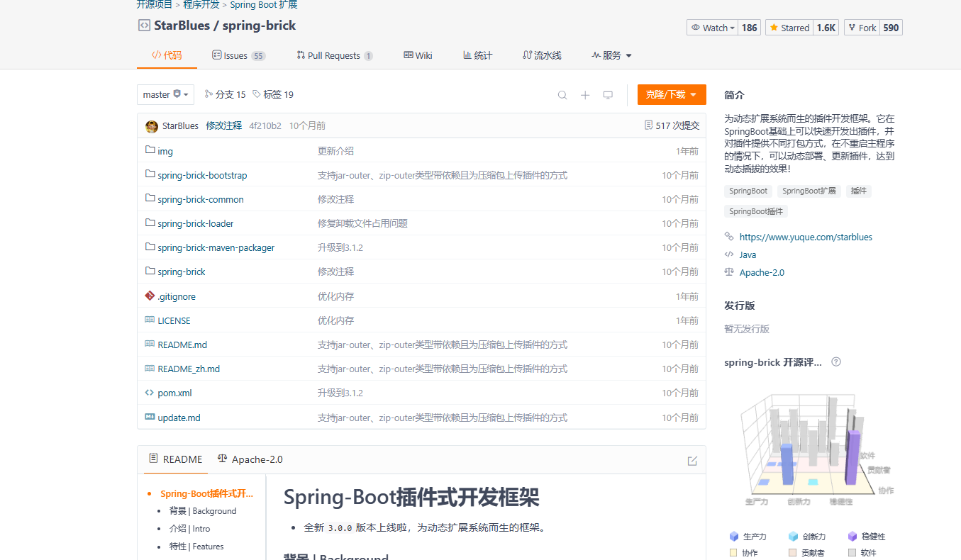Open the README_zh.md file
Screen dimensions: 961x560
click(189, 369)
